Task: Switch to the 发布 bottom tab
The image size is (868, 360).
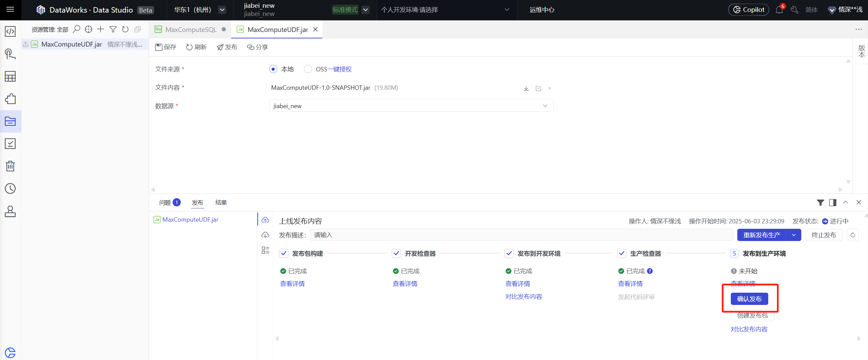Action: [197, 203]
